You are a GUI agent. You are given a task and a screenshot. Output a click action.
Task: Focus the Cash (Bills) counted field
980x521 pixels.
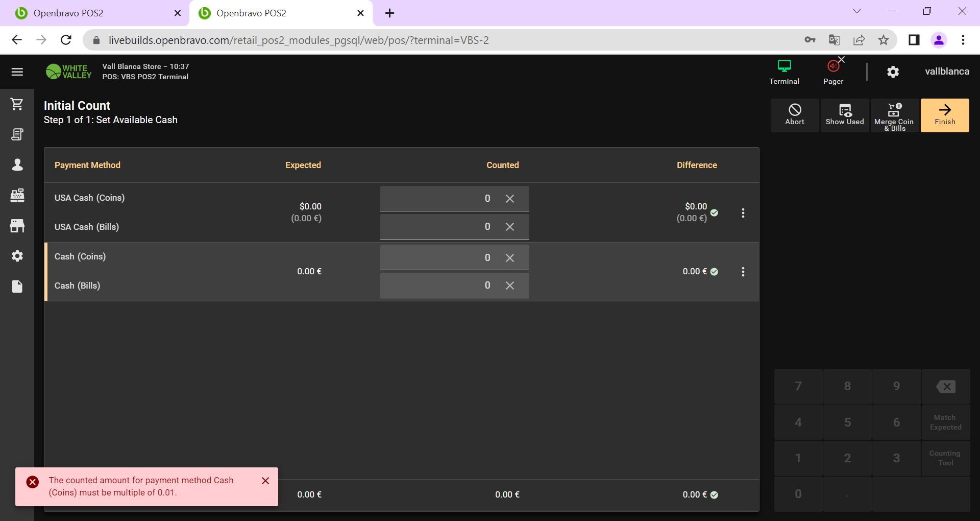454,286
